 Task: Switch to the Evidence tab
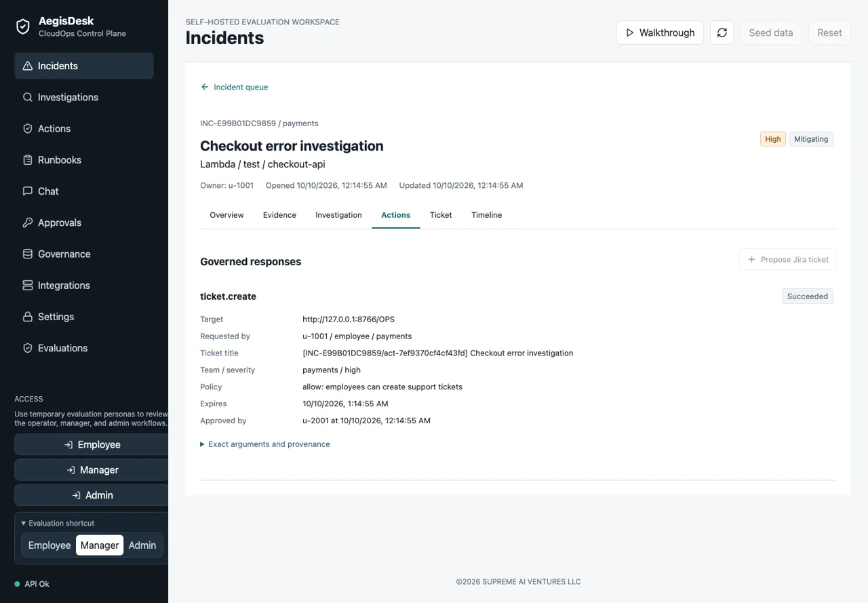[279, 215]
